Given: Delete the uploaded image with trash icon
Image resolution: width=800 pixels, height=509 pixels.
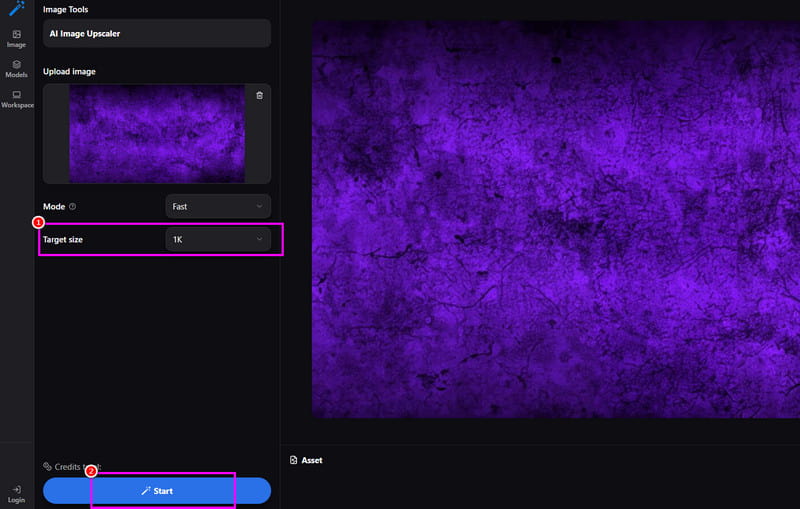Looking at the screenshot, I should click(x=259, y=95).
